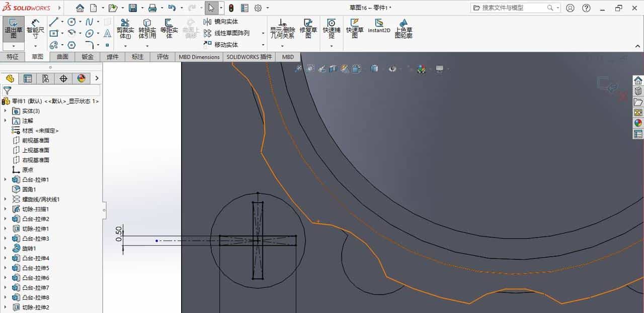Select the Smart Dimension tool
Image resolution: width=644 pixels, height=313 pixels.
[x=35, y=29]
